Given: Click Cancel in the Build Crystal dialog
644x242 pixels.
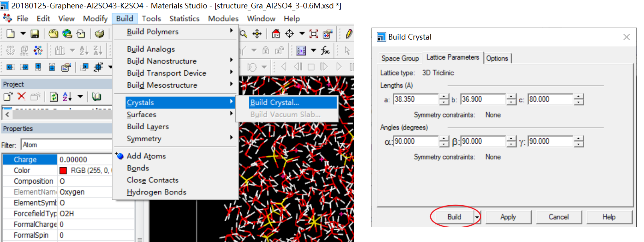Looking at the screenshot, I should pos(559,217).
